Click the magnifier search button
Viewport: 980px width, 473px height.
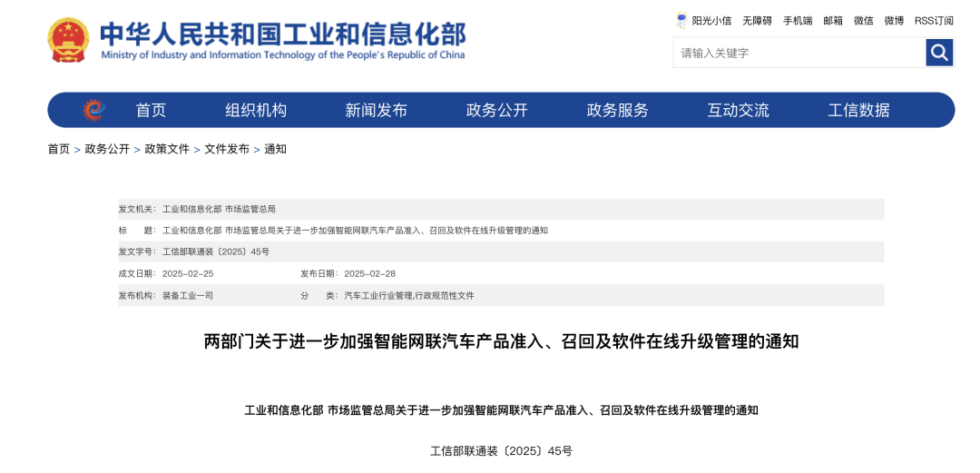click(939, 53)
